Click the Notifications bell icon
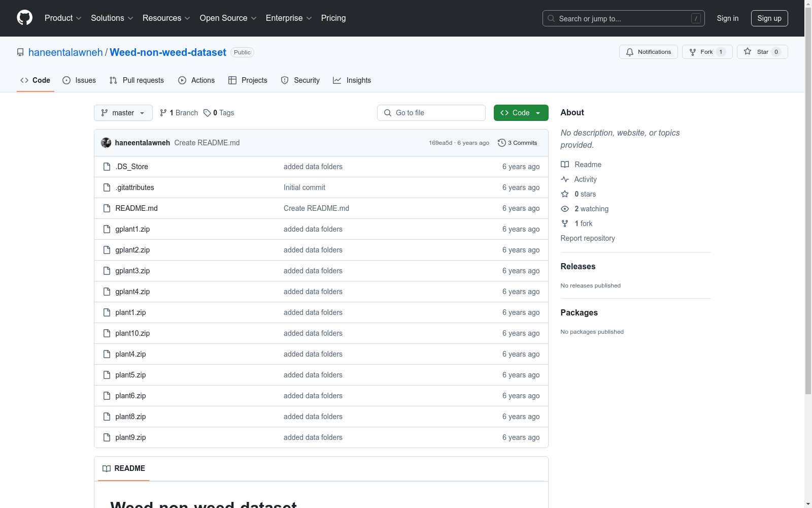812x508 pixels. [x=630, y=52]
